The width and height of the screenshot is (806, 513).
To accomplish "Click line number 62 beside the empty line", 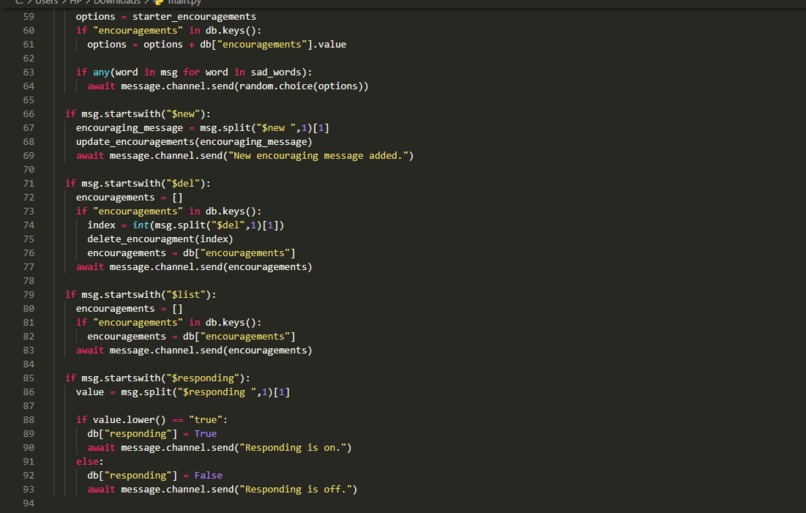I will pyautogui.click(x=29, y=58).
